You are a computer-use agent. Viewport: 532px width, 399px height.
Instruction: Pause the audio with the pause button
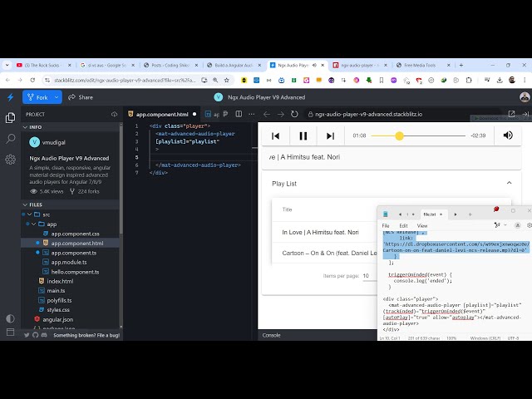point(303,135)
